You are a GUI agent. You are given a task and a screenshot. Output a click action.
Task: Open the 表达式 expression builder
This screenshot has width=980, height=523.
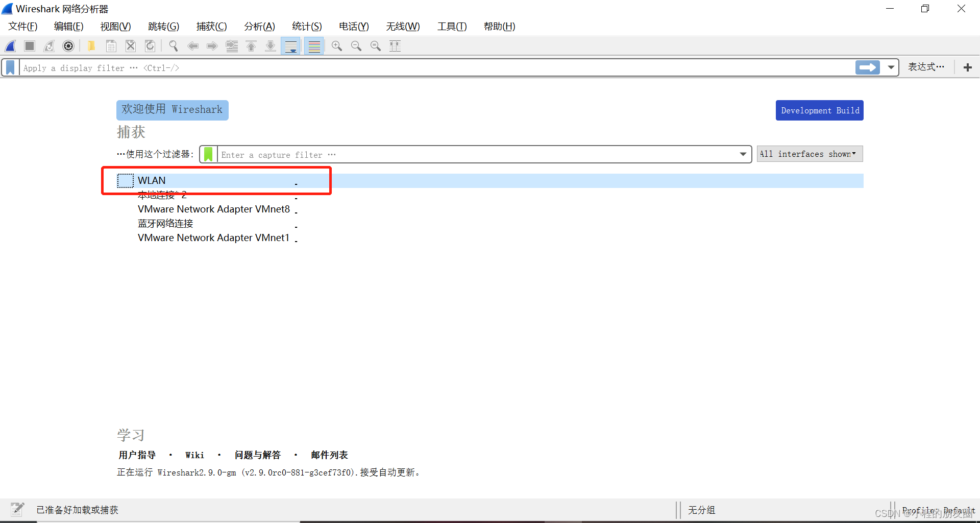[x=926, y=67]
